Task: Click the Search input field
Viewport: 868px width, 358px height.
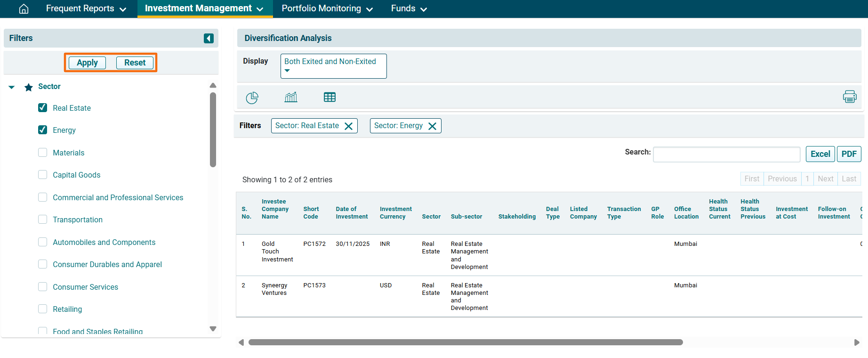Action: click(x=726, y=155)
